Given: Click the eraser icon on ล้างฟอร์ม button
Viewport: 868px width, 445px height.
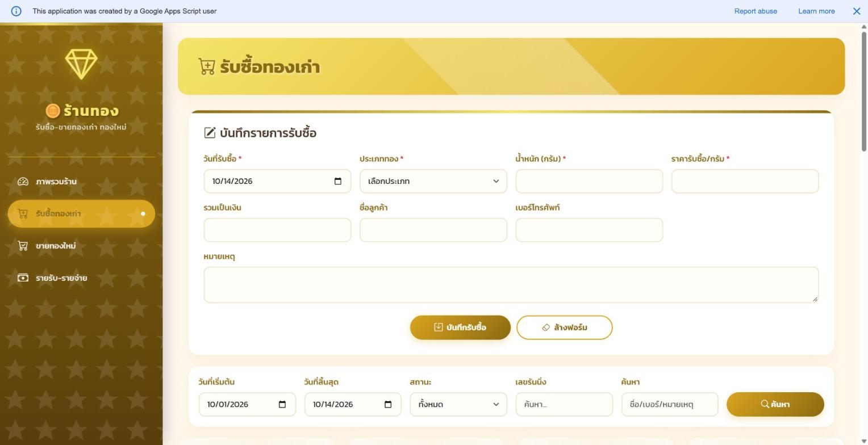Looking at the screenshot, I should (546, 328).
